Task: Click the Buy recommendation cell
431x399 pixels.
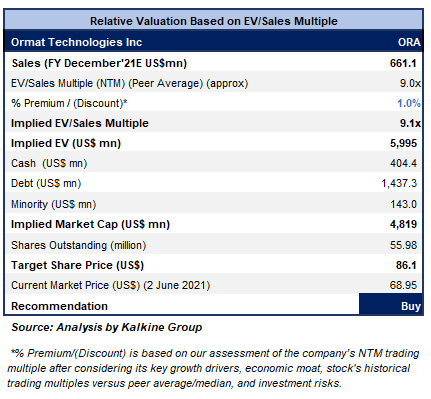Action: tap(391, 304)
